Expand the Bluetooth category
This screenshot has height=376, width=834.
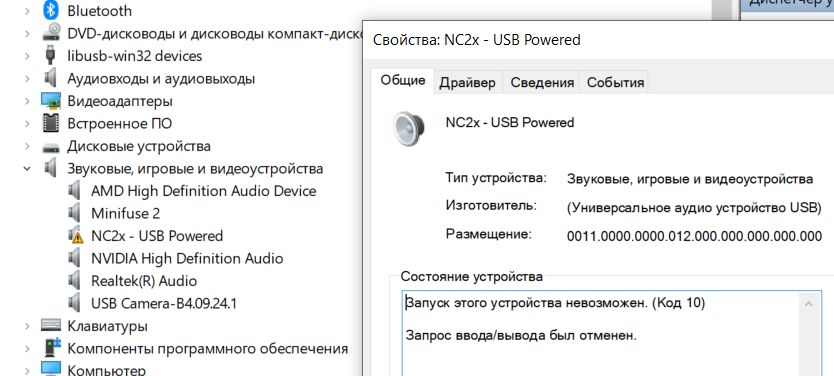(27, 11)
